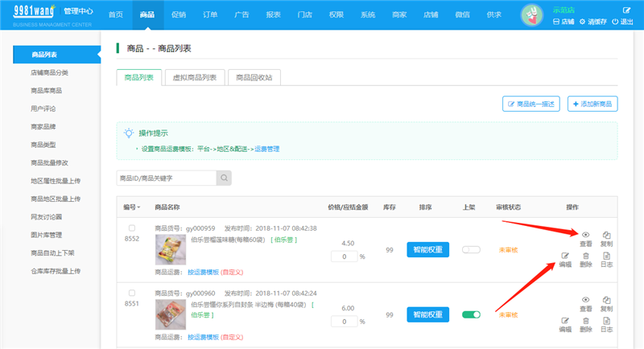Click the 商品ID/商品关键字 search field
The height and width of the screenshot is (349, 644).
pos(164,177)
